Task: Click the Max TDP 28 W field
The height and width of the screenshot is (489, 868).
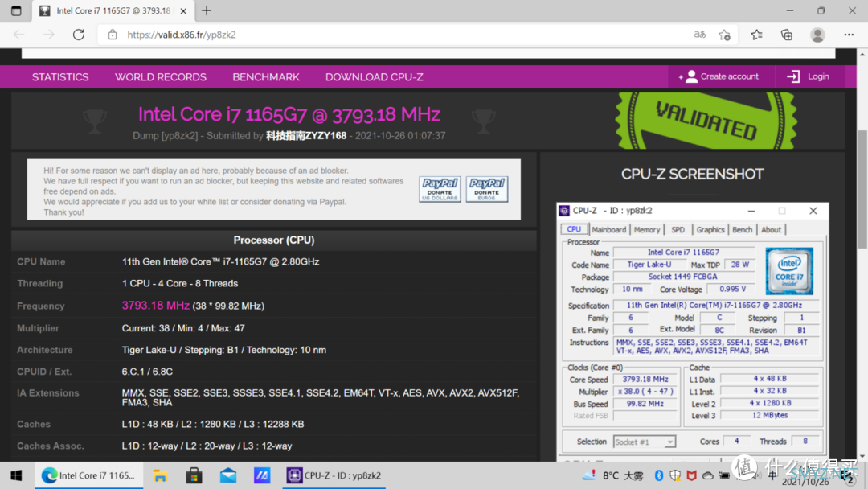Action: pos(739,265)
